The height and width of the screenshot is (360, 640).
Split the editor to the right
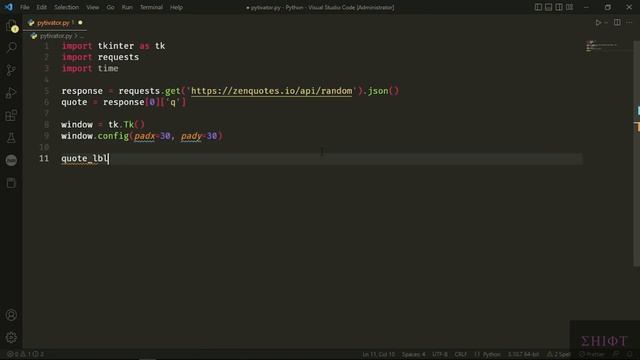coord(617,23)
